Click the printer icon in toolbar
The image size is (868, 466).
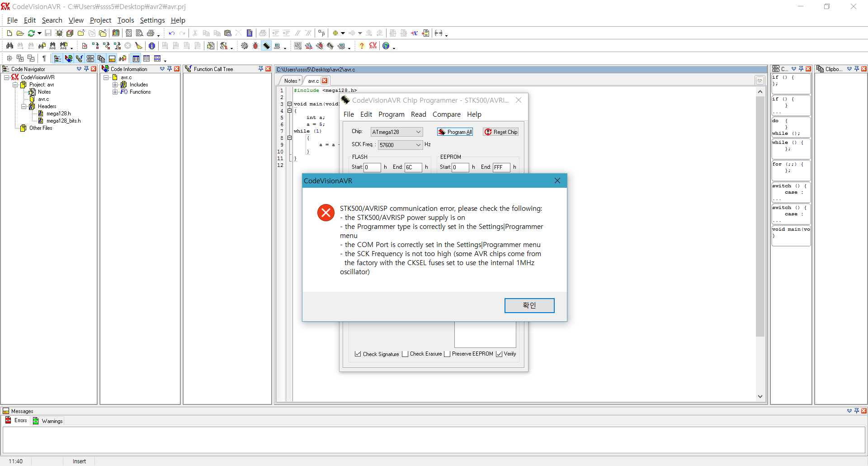[x=151, y=33]
